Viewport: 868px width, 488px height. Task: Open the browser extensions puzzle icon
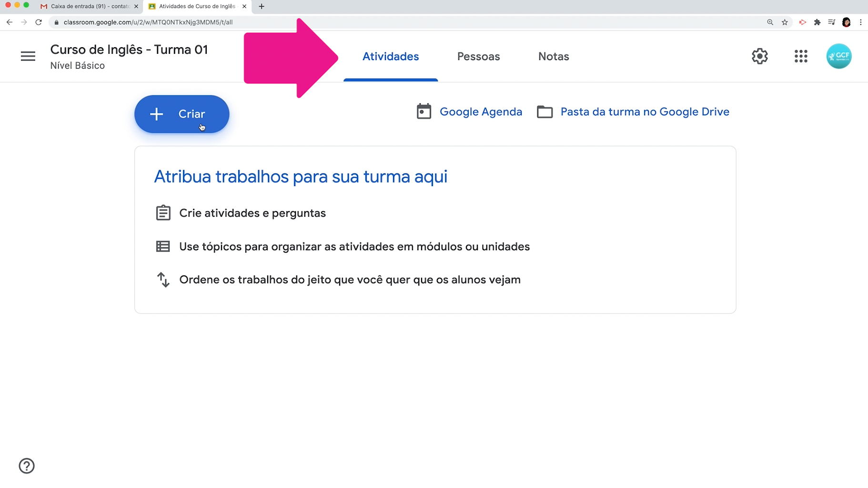817,22
